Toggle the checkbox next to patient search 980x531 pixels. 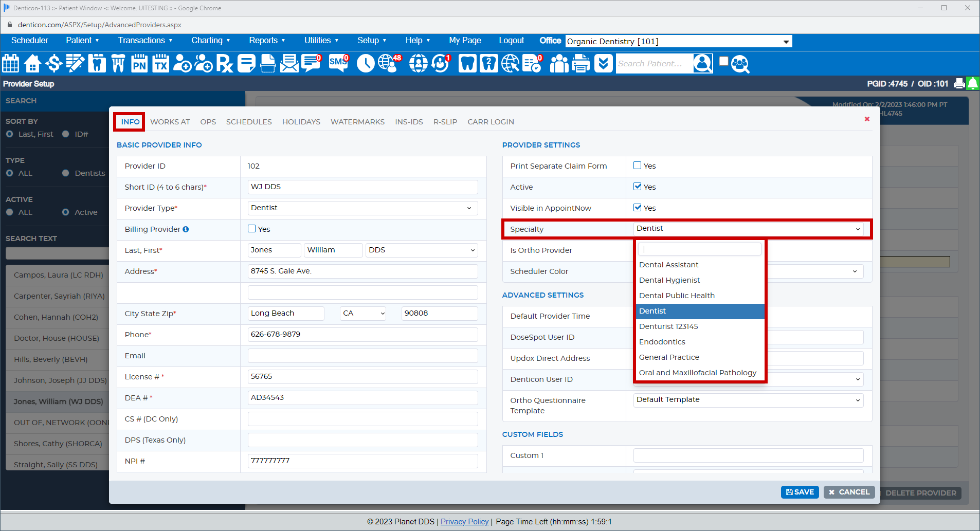[x=724, y=61]
